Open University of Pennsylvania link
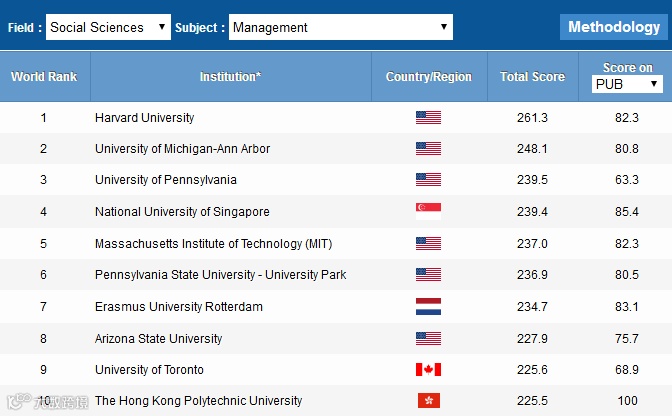 pos(166,180)
